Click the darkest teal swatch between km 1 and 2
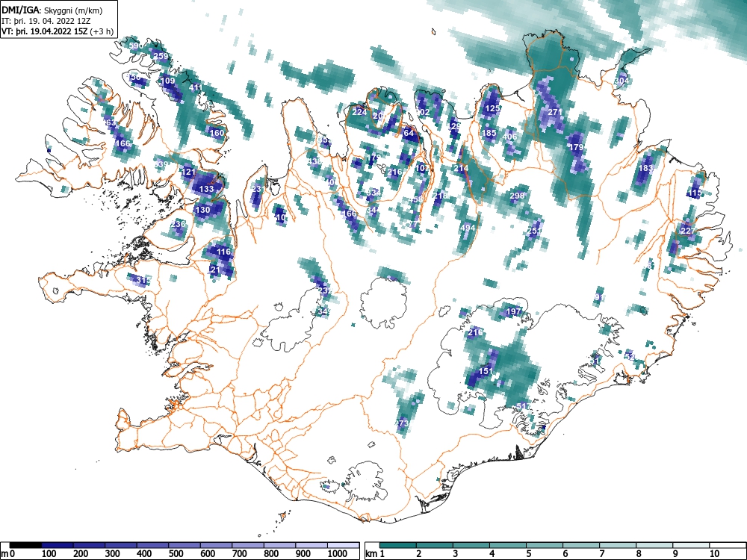Image resolution: width=747 pixels, height=560 pixels. pyautogui.click(x=398, y=545)
